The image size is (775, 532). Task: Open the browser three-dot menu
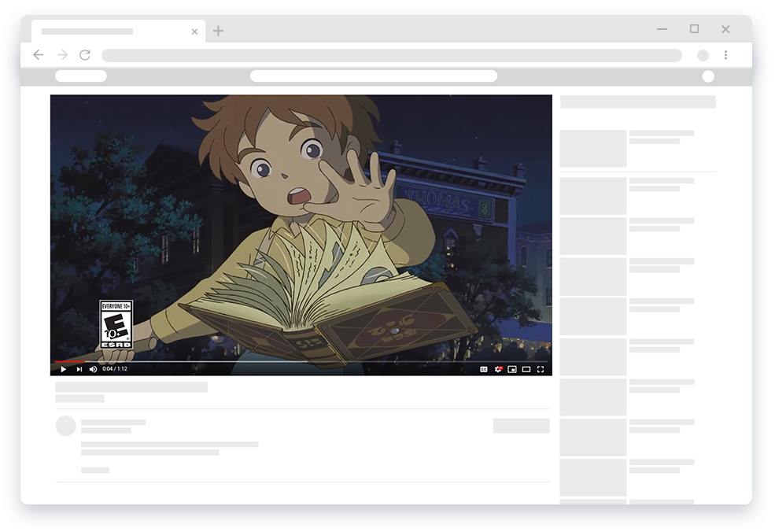[x=725, y=55]
